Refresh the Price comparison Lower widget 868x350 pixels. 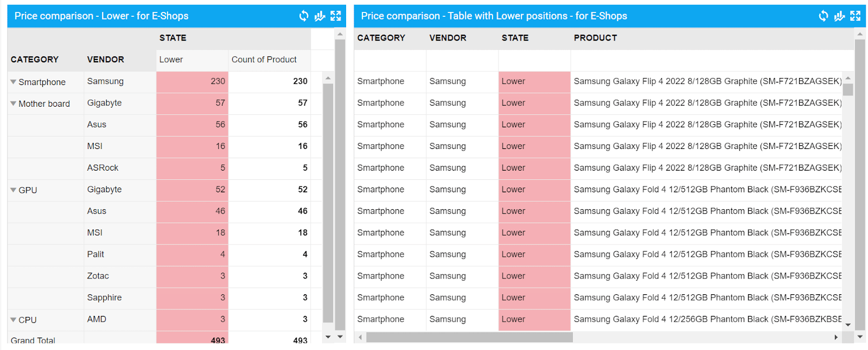coord(304,16)
